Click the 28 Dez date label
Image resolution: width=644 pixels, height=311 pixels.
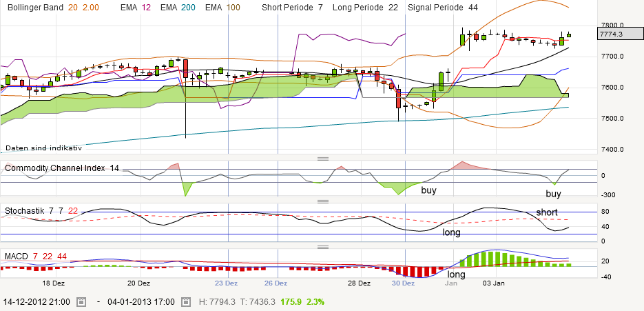coord(359,283)
